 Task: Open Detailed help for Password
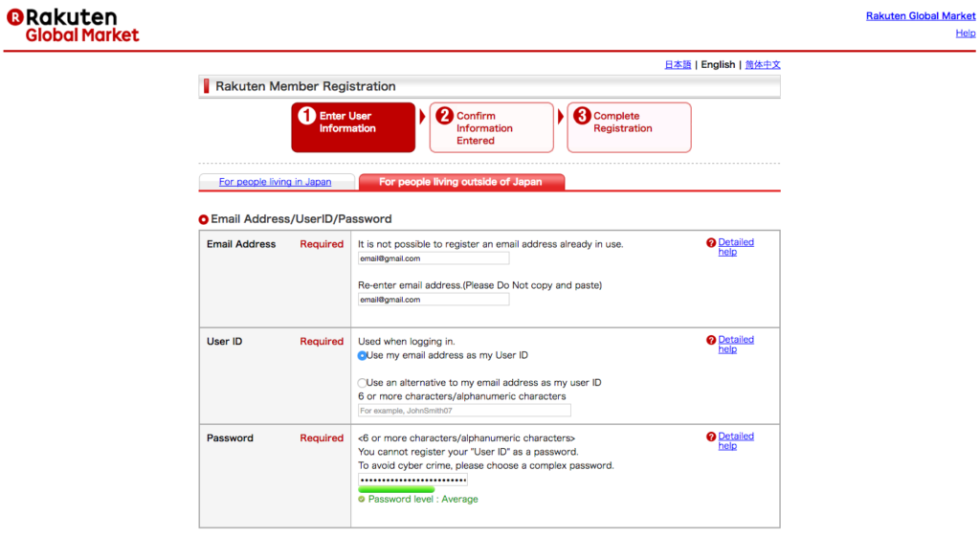[736, 441]
